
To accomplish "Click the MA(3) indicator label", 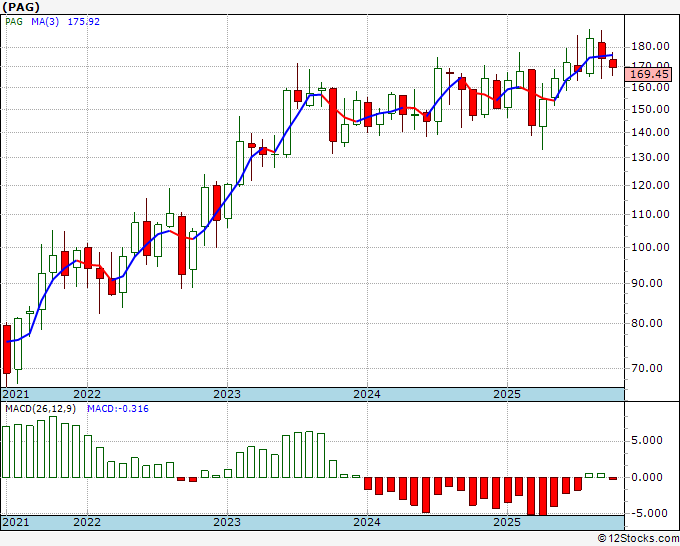I will (x=45, y=22).
